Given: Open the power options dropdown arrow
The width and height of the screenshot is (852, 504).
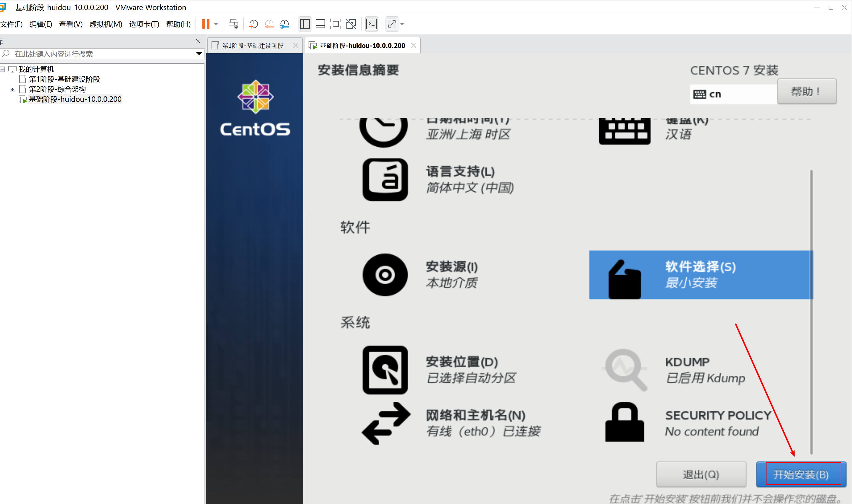Looking at the screenshot, I should pyautogui.click(x=216, y=24).
